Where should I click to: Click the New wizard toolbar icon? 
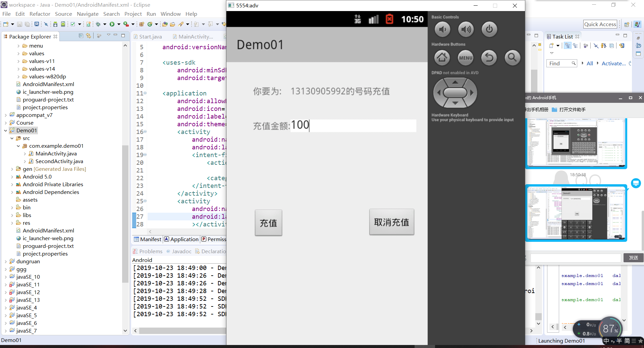click(x=6, y=24)
